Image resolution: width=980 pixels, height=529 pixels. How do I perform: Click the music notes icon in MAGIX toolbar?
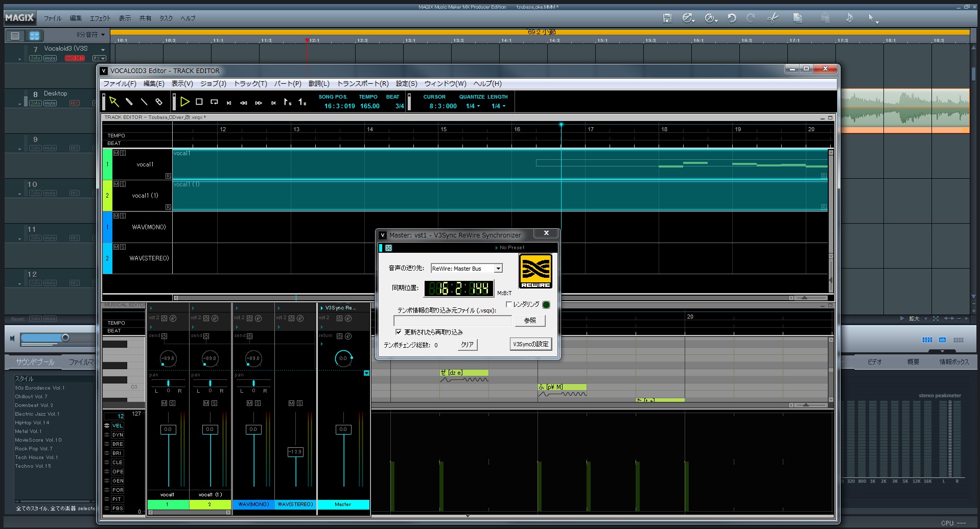pos(849,18)
